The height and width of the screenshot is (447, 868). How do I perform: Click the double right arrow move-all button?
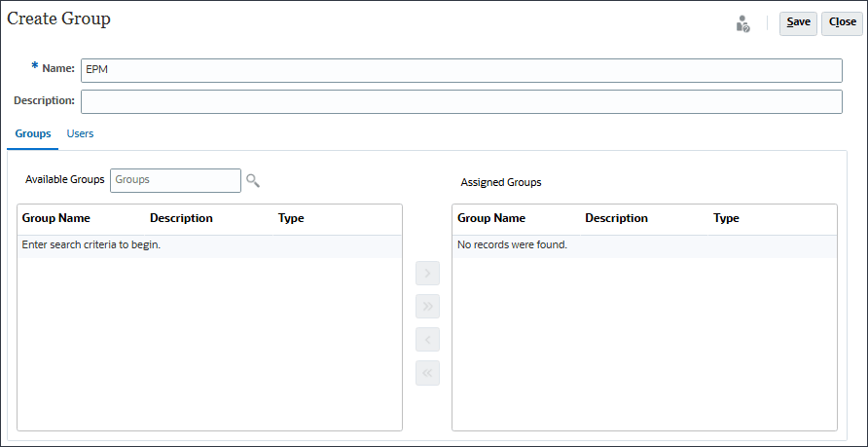(x=427, y=307)
